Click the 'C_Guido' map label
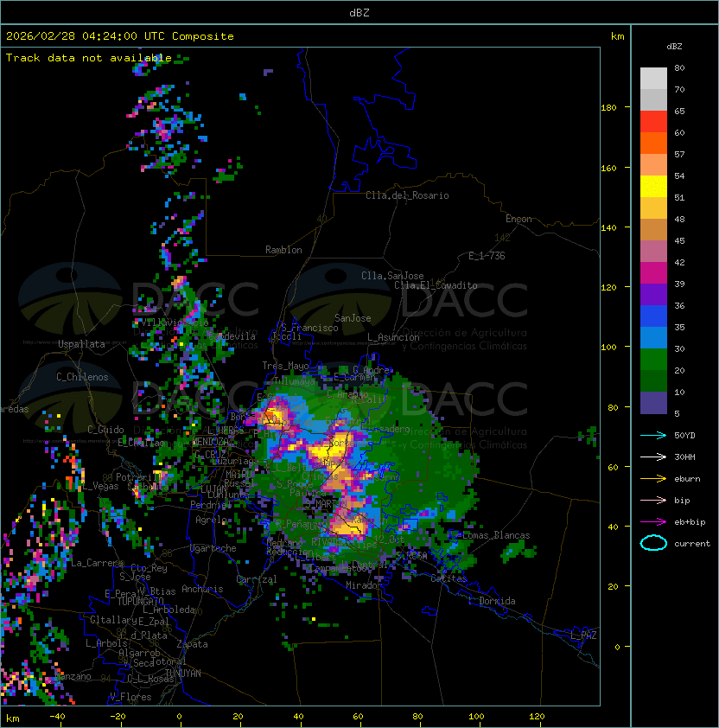Image resolution: width=719 pixels, height=728 pixels. pyautogui.click(x=105, y=430)
